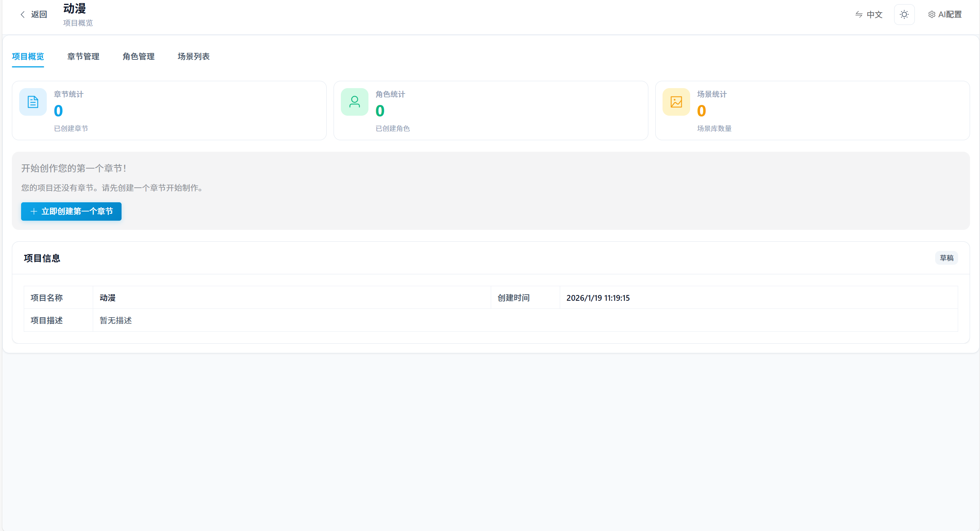The height and width of the screenshot is (531, 980).
Task: Switch to 章节管理 tab
Action: click(83, 57)
